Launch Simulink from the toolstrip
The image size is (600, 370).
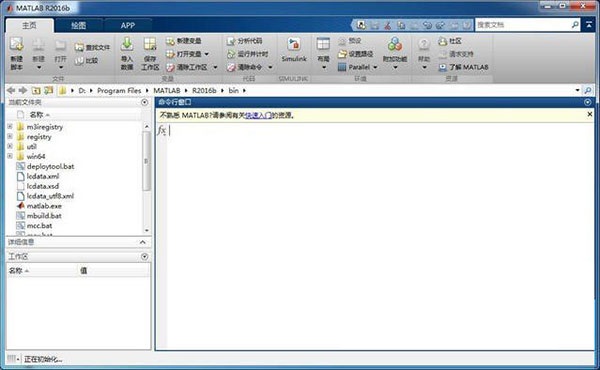[294, 50]
